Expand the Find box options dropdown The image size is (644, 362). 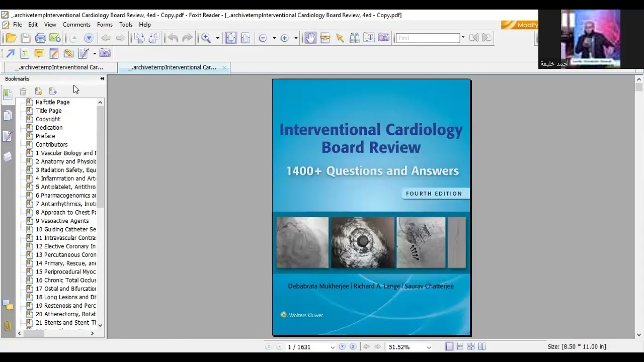463,38
